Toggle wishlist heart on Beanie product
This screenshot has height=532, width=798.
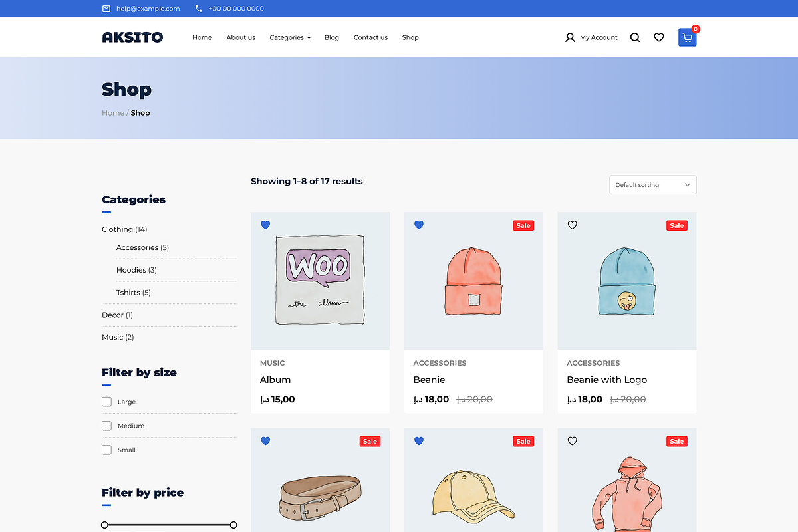pyautogui.click(x=419, y=225)
